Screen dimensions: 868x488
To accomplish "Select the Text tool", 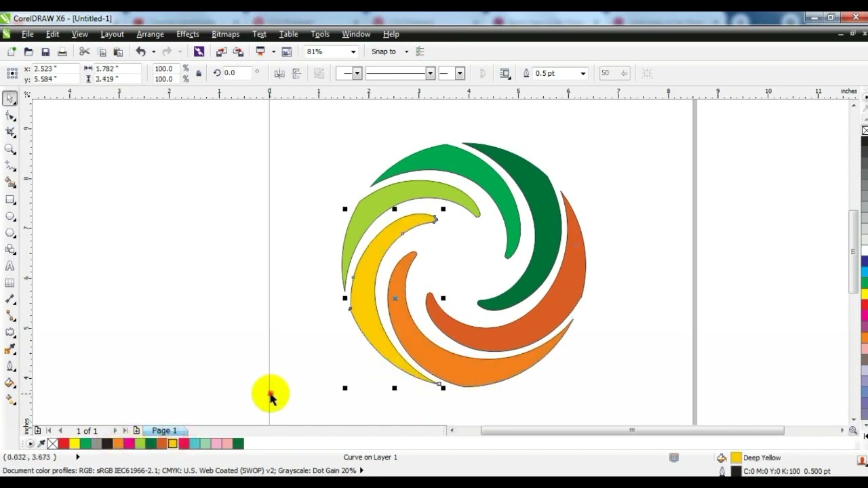I will pos(10,266).
